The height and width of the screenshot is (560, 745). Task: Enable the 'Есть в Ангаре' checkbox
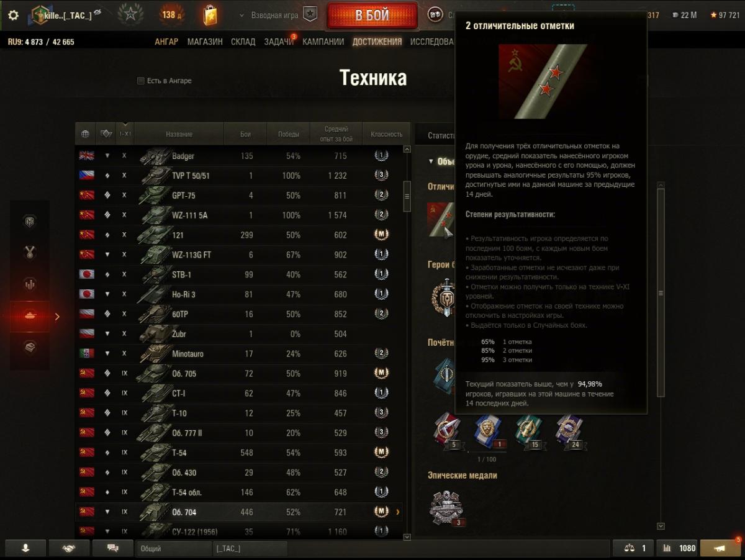coord(141,81)
